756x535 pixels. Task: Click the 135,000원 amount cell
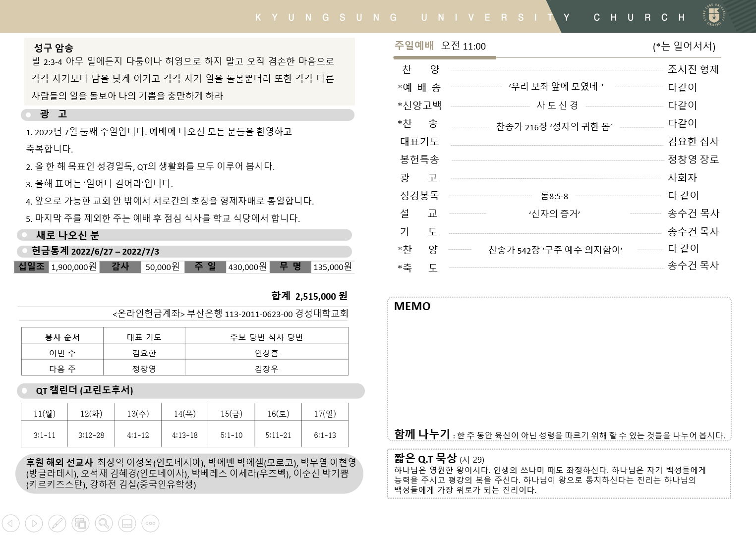(x=333, y=267)
